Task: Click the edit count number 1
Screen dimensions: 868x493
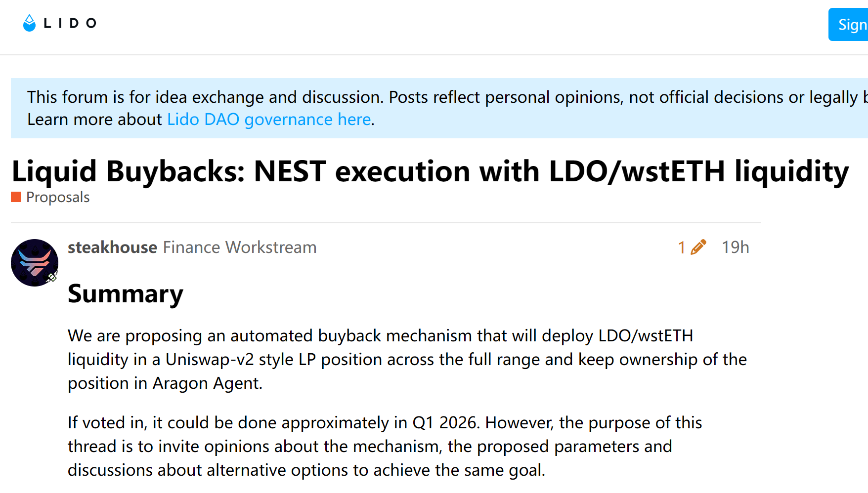Action: point(682,247)
